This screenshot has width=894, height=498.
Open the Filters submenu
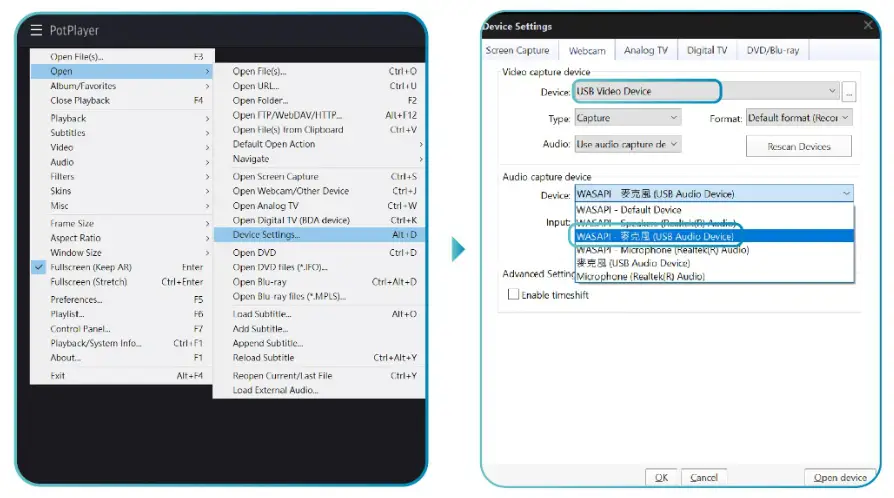click(122, 176)
